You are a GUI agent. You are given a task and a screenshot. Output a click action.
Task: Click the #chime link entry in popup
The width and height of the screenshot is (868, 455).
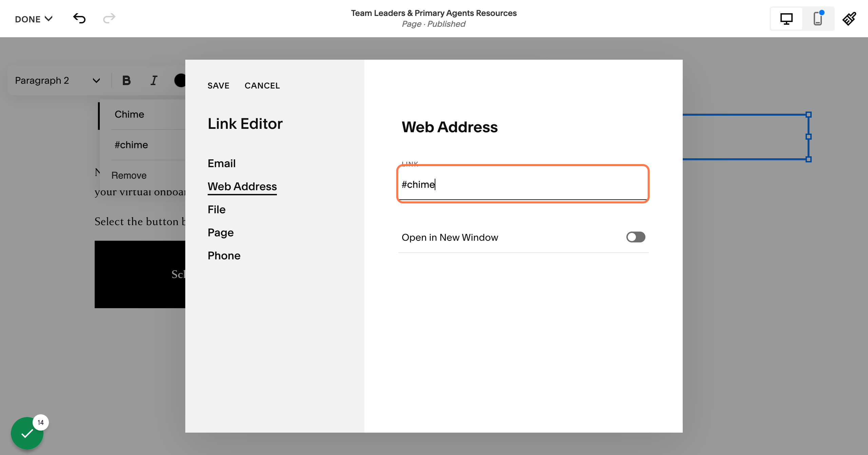131,145
